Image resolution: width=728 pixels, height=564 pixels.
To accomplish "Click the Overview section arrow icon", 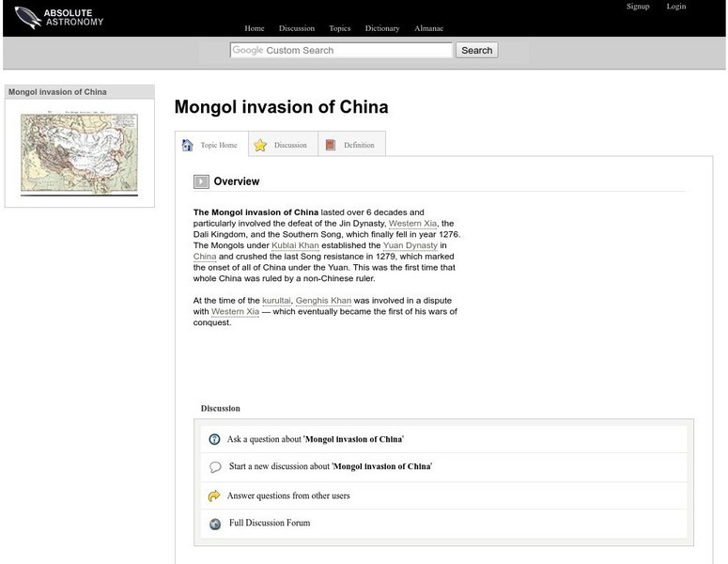I will pos(201,181).
